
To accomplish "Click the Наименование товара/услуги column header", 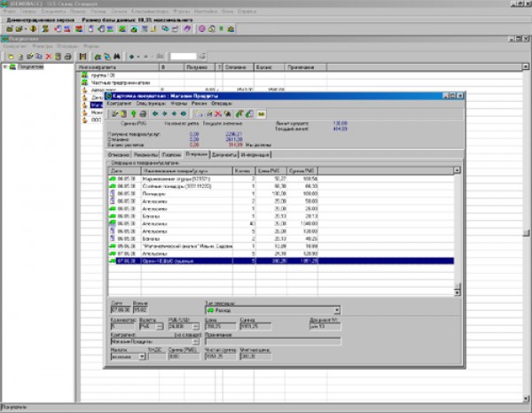I will (x=186, y=170).
